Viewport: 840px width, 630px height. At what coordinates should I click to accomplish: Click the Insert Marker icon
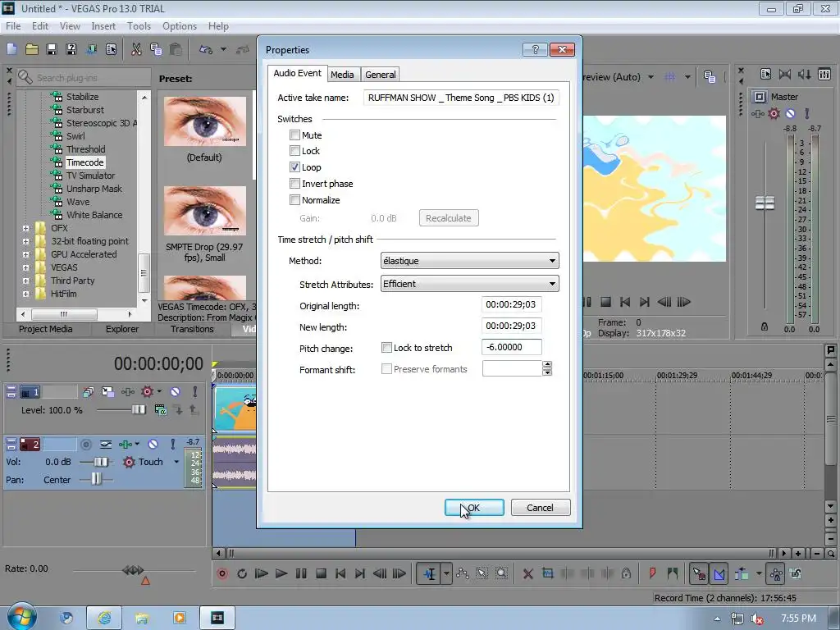(x=652, y=573)
